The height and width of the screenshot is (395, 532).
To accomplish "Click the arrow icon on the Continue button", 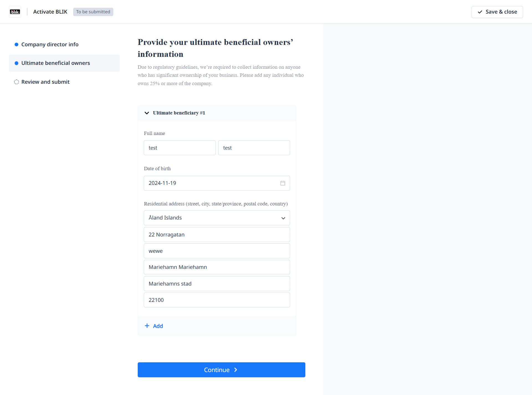I will point(236,370).
